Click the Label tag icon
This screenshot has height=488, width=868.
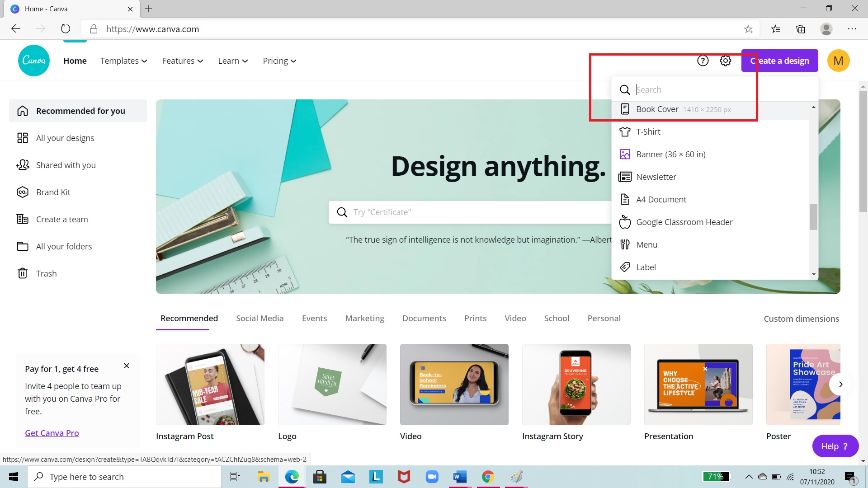[x=625, y=267]
